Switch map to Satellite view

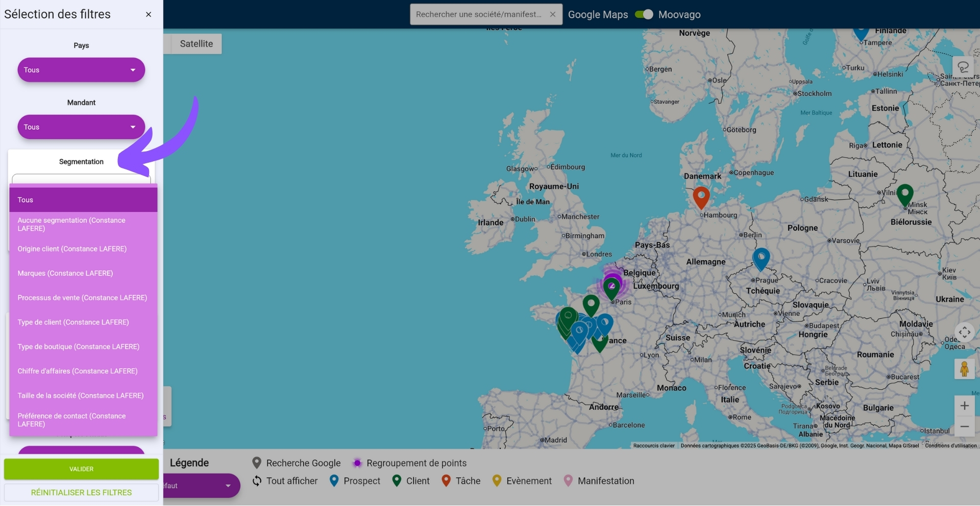pos(196,44)
